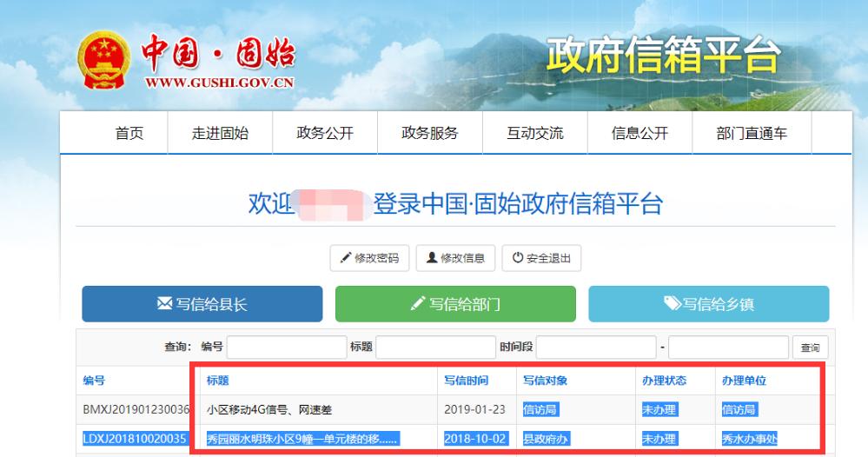Click the user icon on 修改信息
868x457 pixels.
click(432, 258)
